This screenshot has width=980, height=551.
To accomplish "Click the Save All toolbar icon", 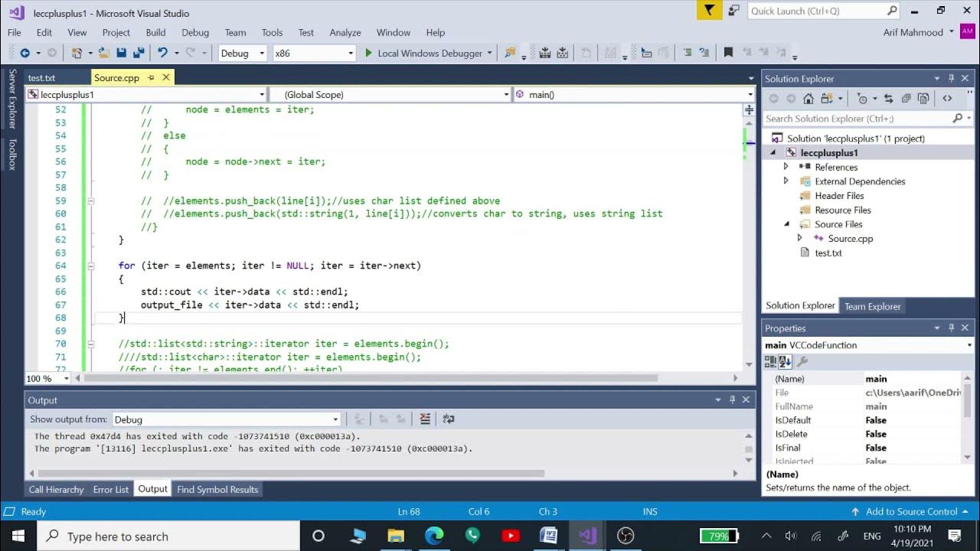I will pos(139,53).
